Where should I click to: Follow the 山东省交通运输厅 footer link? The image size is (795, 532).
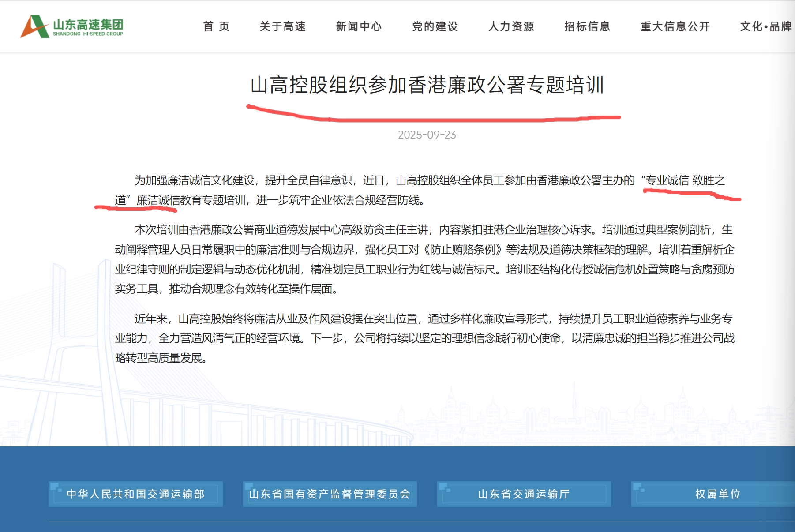pyautogui.click(x=524, y=494)
